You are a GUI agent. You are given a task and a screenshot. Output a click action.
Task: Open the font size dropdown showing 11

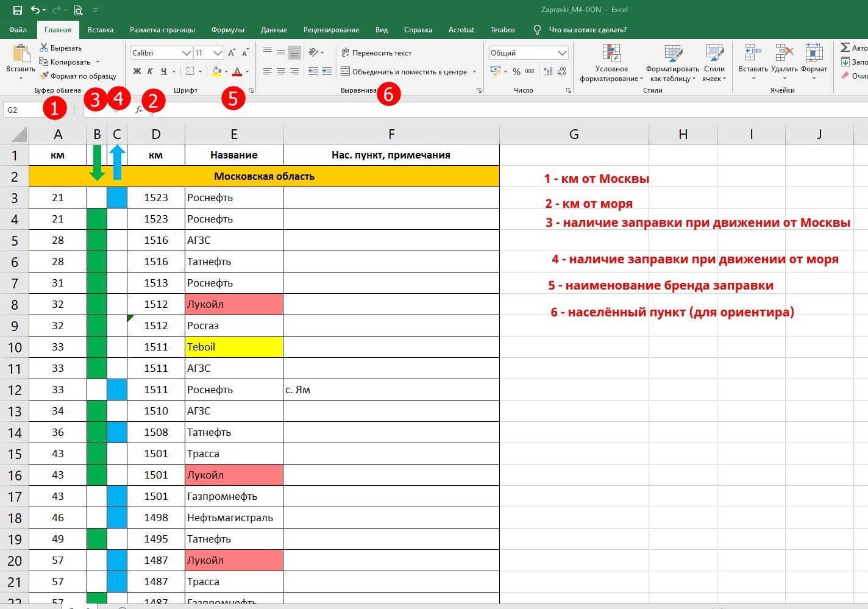(x=218, y=53)
